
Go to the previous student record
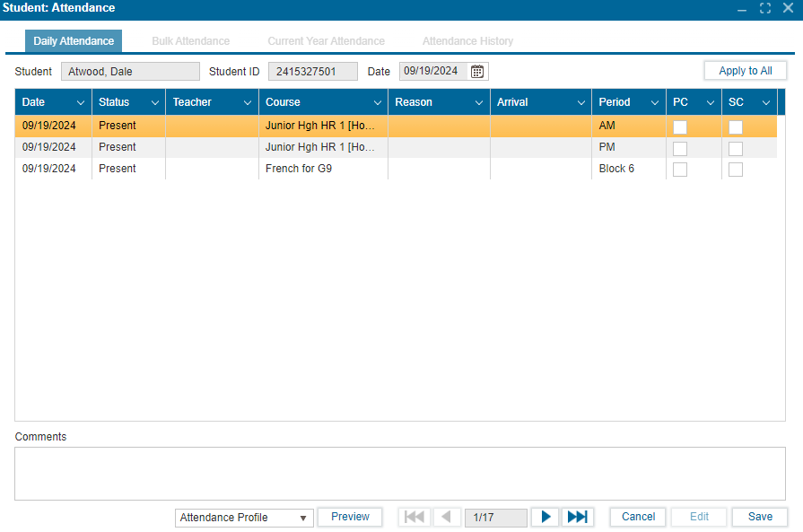point(447,517)
